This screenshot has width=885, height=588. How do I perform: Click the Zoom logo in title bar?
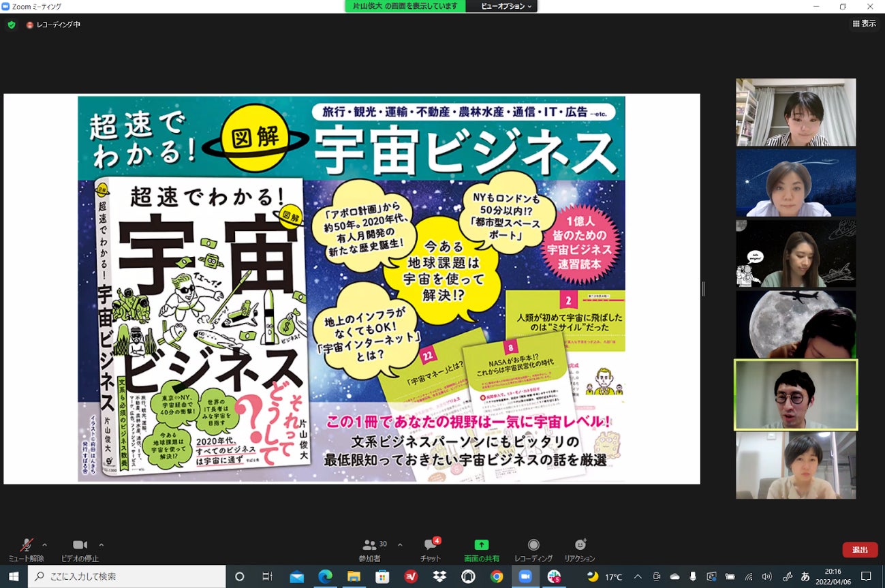pos(6,6)
